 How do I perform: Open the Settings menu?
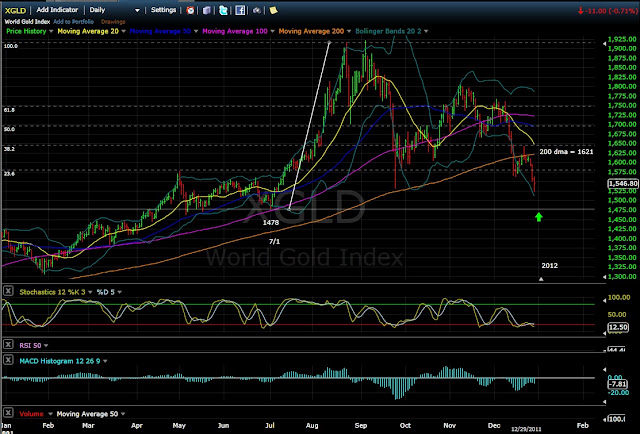coord(163,10)
